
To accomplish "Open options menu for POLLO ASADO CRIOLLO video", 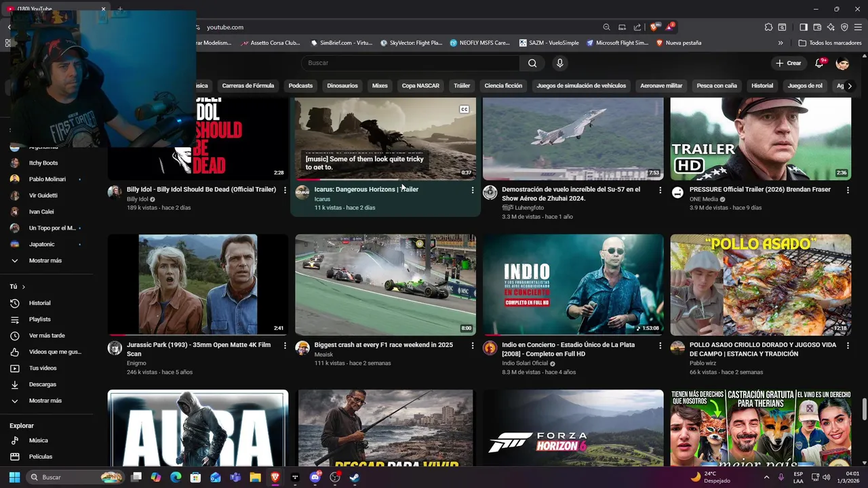I will pyautogui.click(x=848, y=346).
